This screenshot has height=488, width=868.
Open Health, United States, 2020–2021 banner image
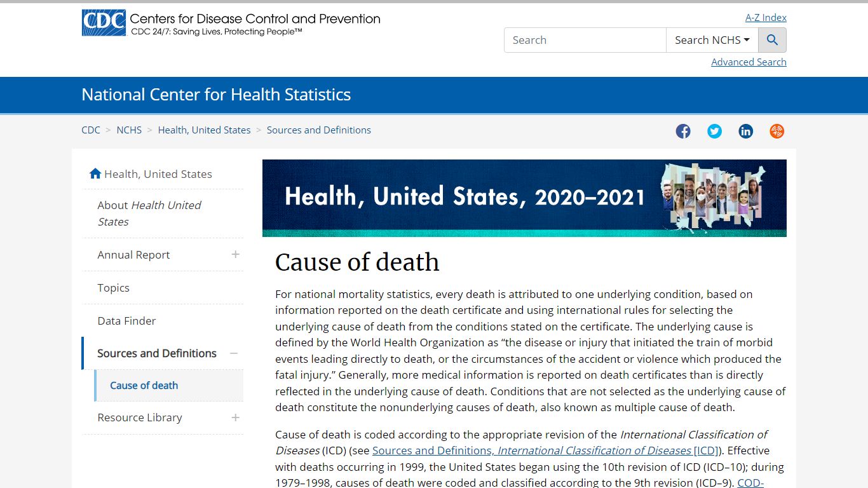point(524,198)
